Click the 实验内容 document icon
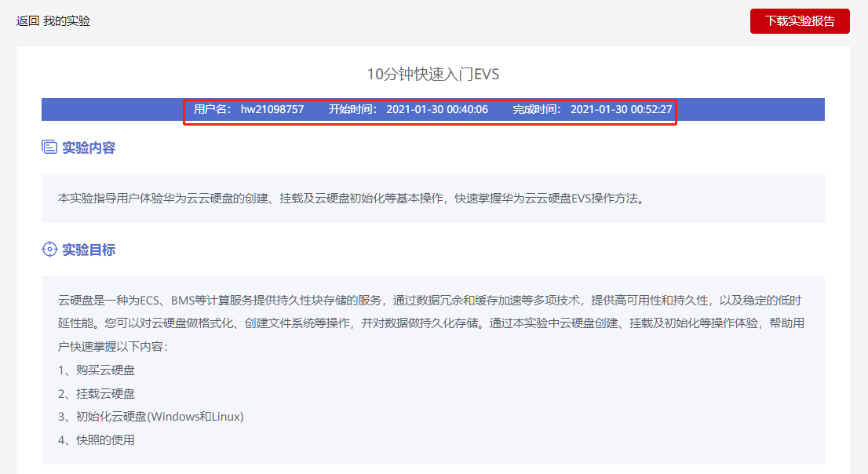Image resolution: width=868 pixels, height=474 pixels. pos(49,148)
